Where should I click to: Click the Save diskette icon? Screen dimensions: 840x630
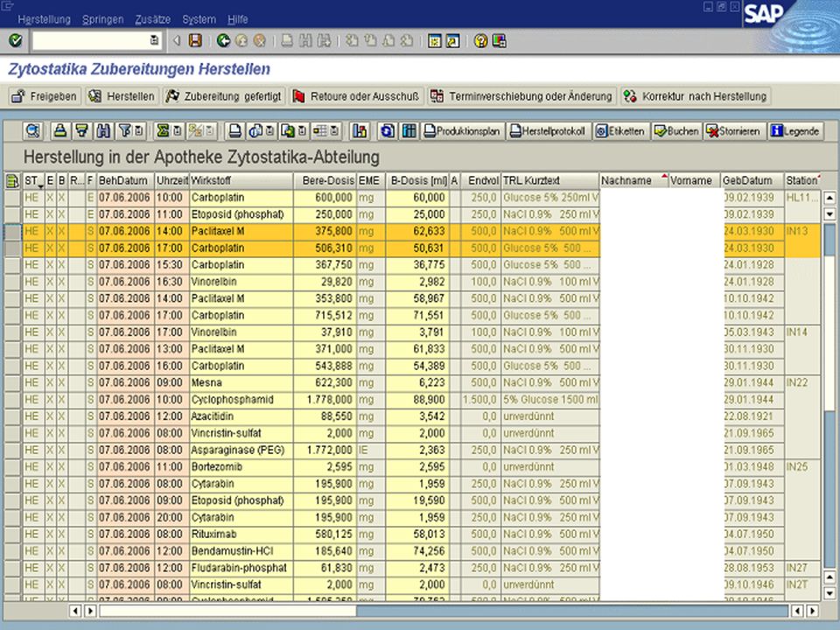(195, 41)
